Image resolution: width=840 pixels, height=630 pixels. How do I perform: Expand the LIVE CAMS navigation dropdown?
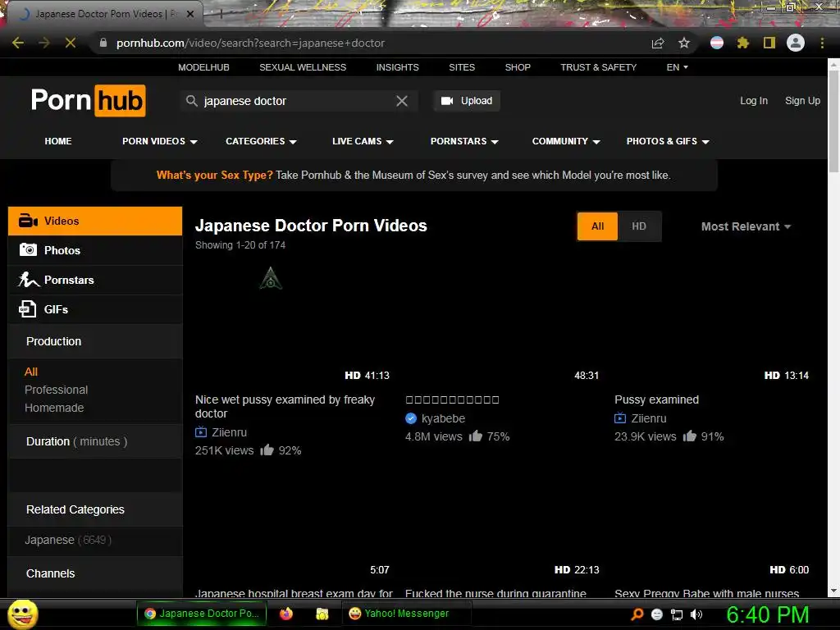(363, 141)
